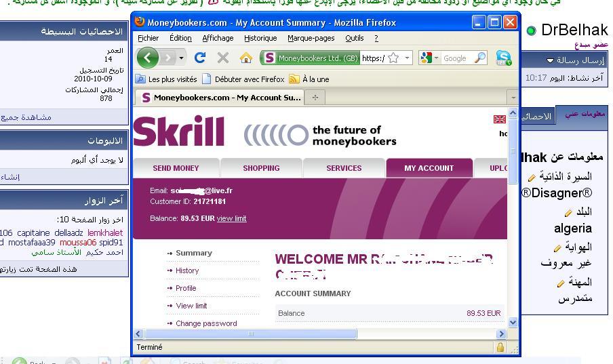Screen dimensions: 613x364
Task: Open the Marque-pages menu
Action: (x=311, y=38)
